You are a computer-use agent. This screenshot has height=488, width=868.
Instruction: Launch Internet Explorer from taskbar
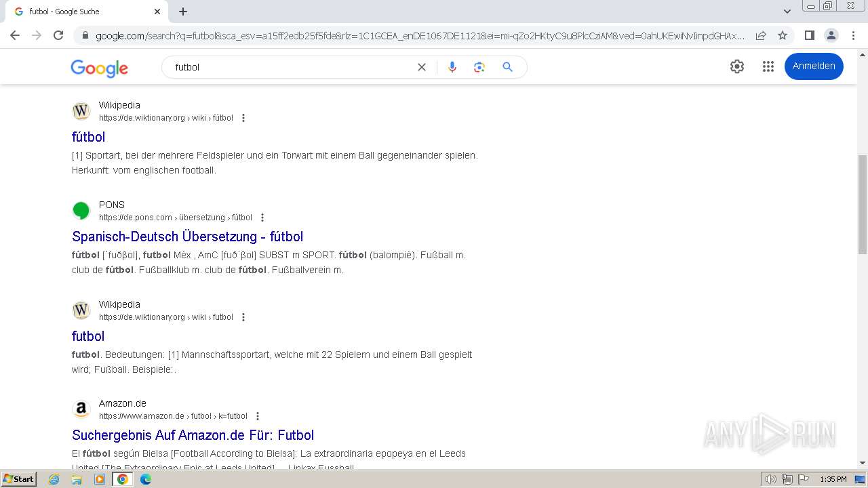pyautogui.click(x=54, y=479)
